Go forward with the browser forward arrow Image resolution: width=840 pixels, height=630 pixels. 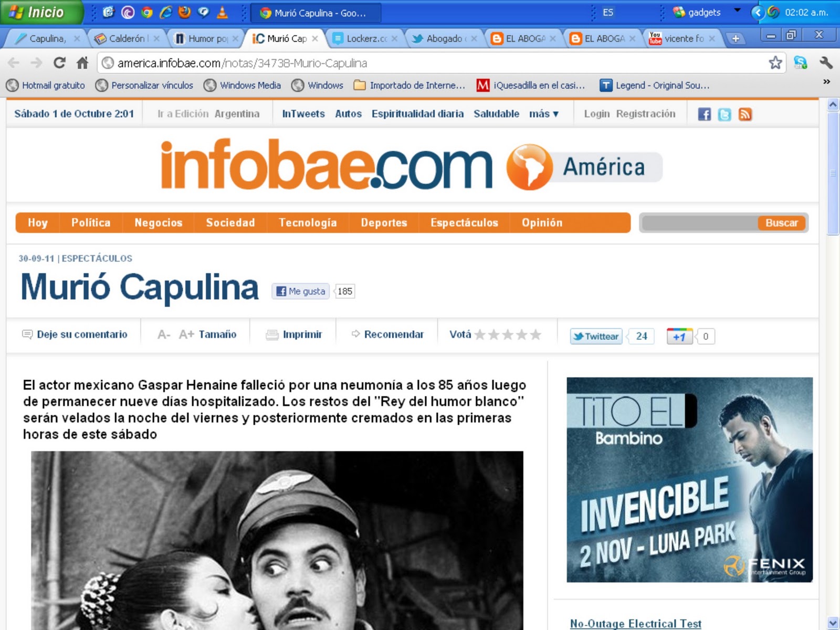36,63
